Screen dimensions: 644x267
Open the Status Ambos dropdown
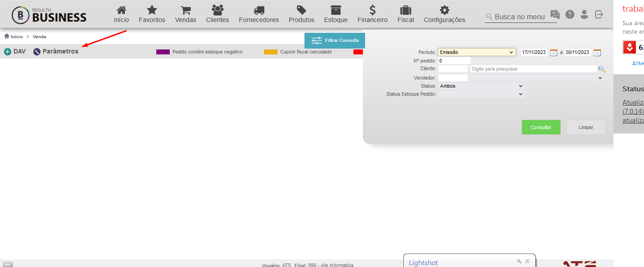[481, 86]
